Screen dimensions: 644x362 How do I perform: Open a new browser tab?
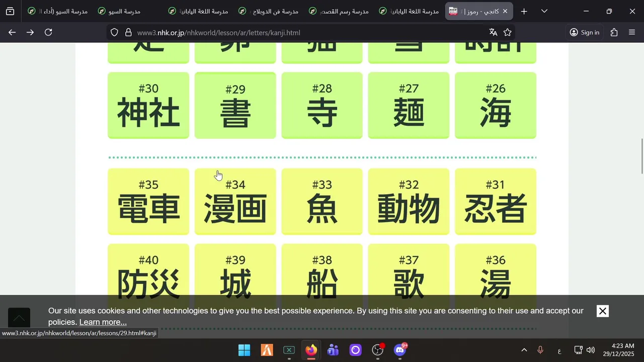[x=524, y=11]
